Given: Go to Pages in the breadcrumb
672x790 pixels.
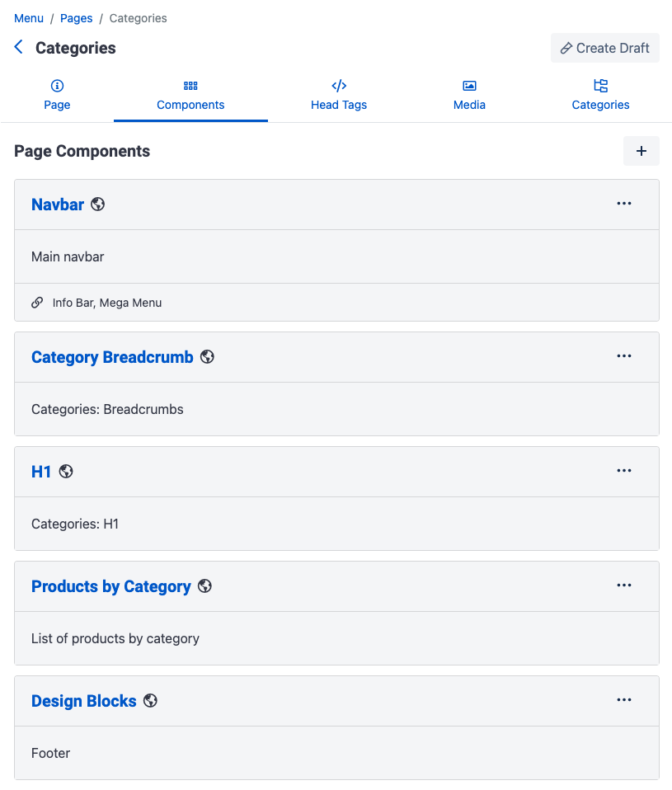Looking at the screenshot, I should pos(76,18).
